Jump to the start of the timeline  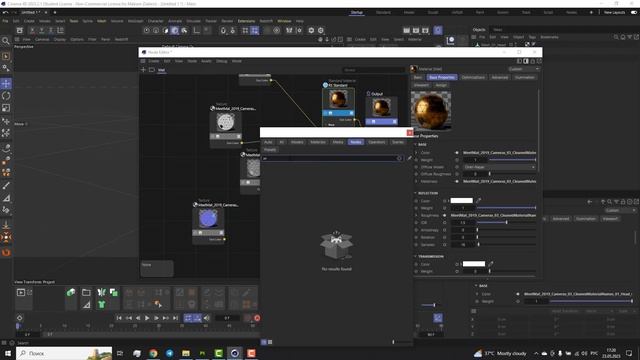pos(119,318)
